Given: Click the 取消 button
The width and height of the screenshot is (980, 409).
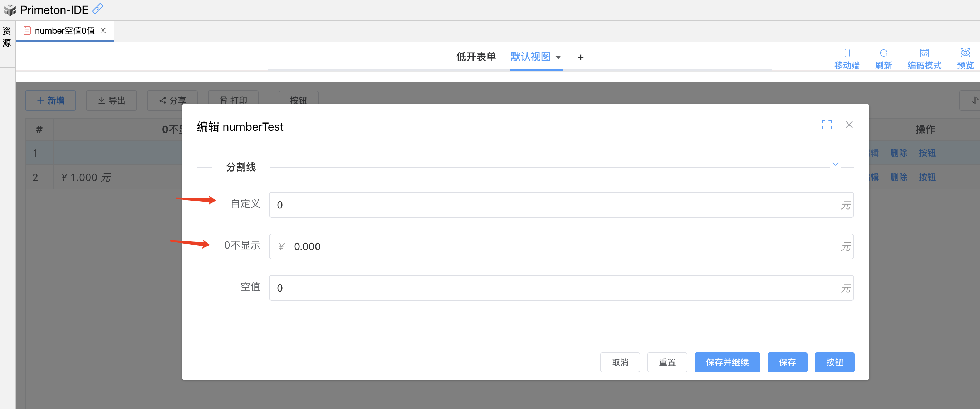Looking at the screenshot, I should (619, 362).
